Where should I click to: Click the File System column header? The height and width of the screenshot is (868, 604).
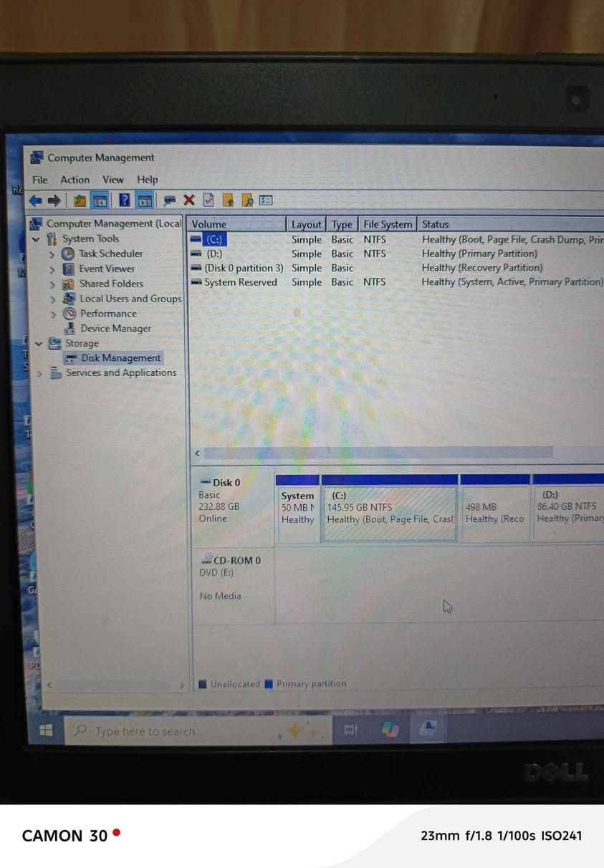[x=387, y=224]
